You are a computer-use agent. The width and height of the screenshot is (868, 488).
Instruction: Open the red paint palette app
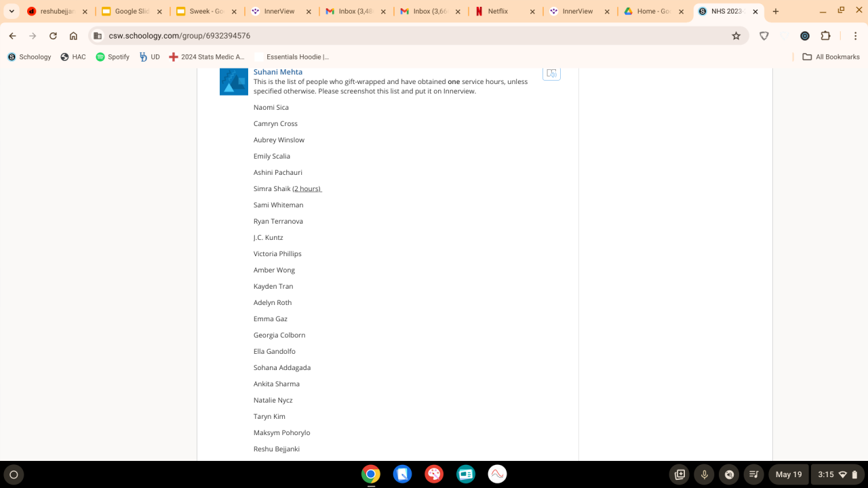tap(434, 474)
